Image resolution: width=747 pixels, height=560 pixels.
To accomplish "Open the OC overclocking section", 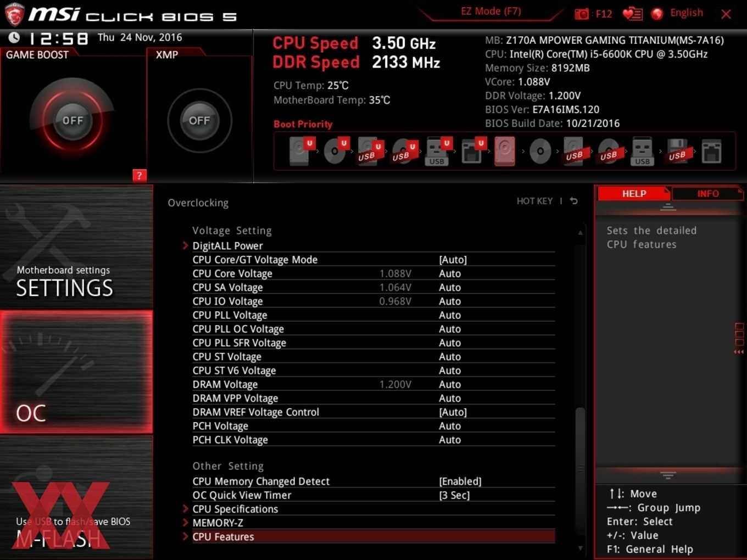I will pyautogui.click(x=76, y=372).
